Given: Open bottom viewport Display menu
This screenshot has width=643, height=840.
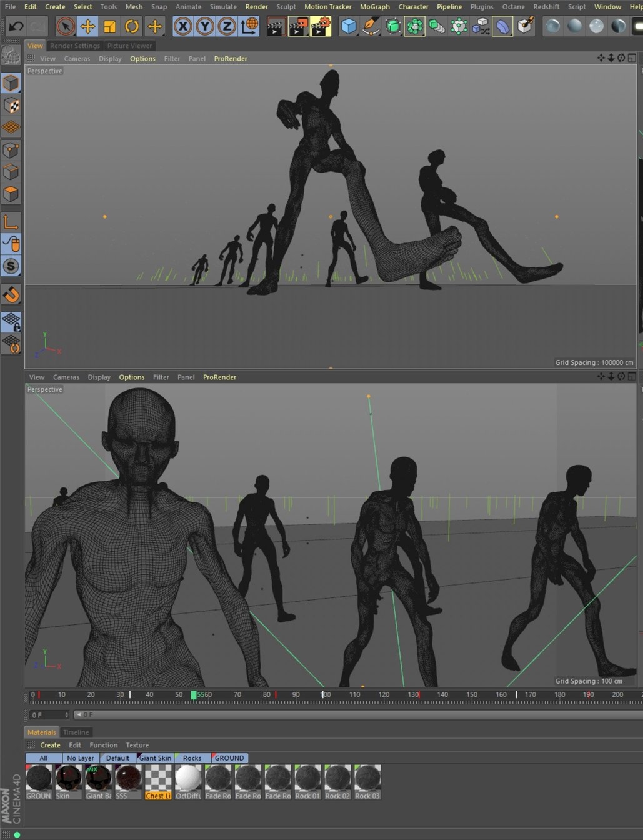Looking at the screenshot, I should pos(99,377).
